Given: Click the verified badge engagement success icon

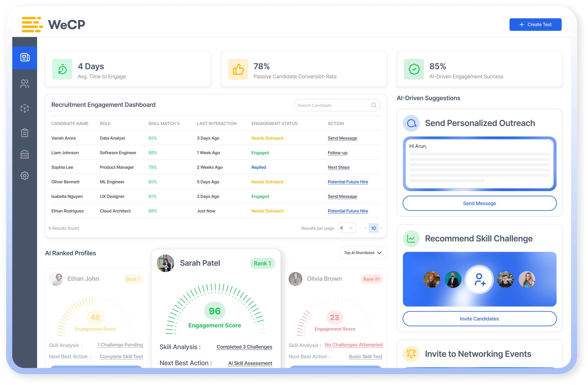Looking at the screenshot, I should 414,69.
